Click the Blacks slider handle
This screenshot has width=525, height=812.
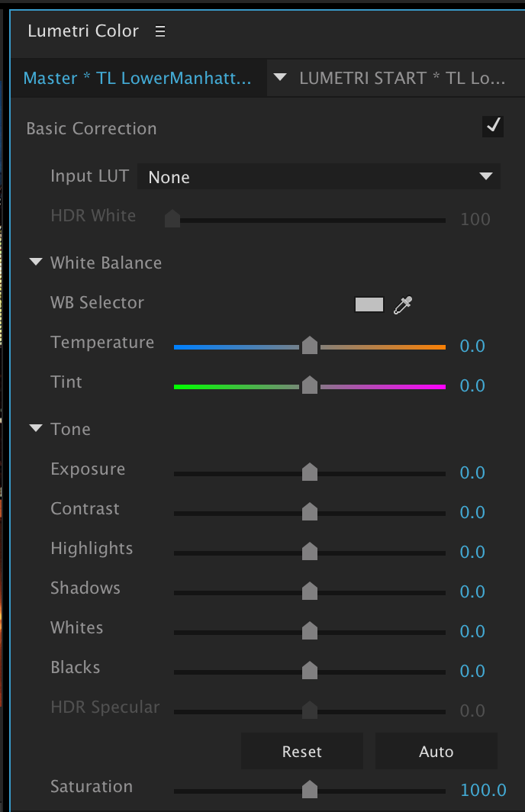(x=310, y=669)
